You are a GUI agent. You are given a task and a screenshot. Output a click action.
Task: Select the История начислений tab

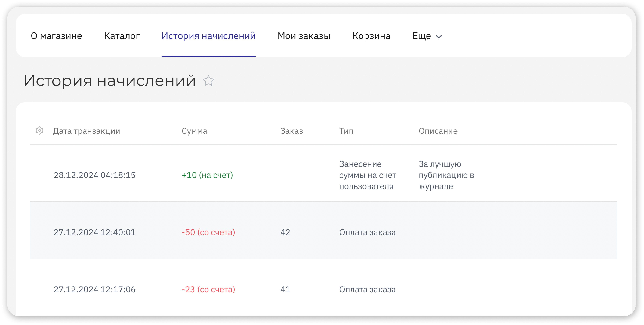coord(208,36)
